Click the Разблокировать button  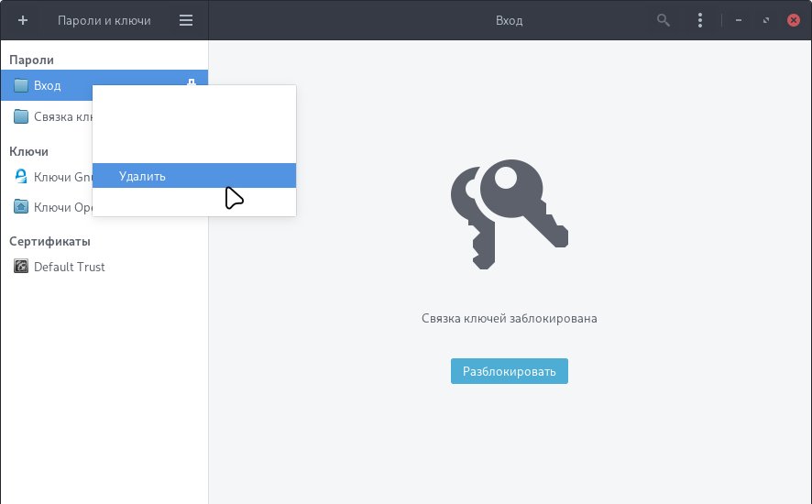pos(509,371)
